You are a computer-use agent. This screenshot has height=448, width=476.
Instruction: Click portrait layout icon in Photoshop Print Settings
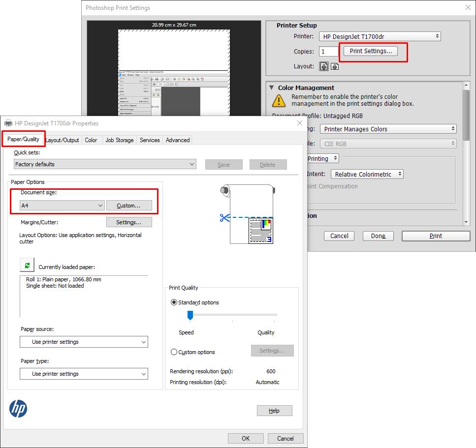tap(324, 66)
